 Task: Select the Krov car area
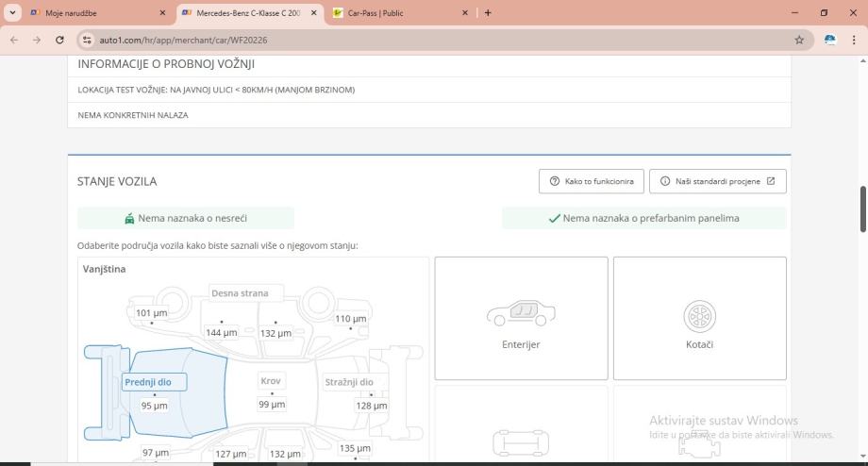271,381
